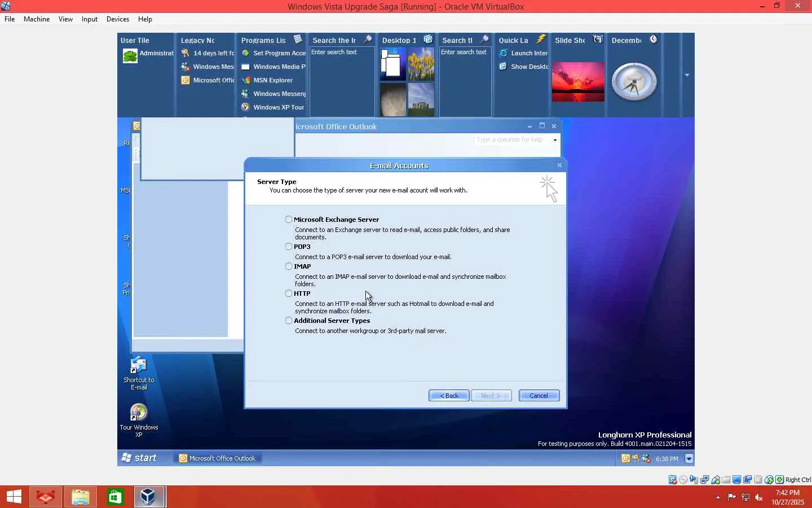
Task: Click the VirtualBox shared folders status icon
Action: (x=726, y=480)
